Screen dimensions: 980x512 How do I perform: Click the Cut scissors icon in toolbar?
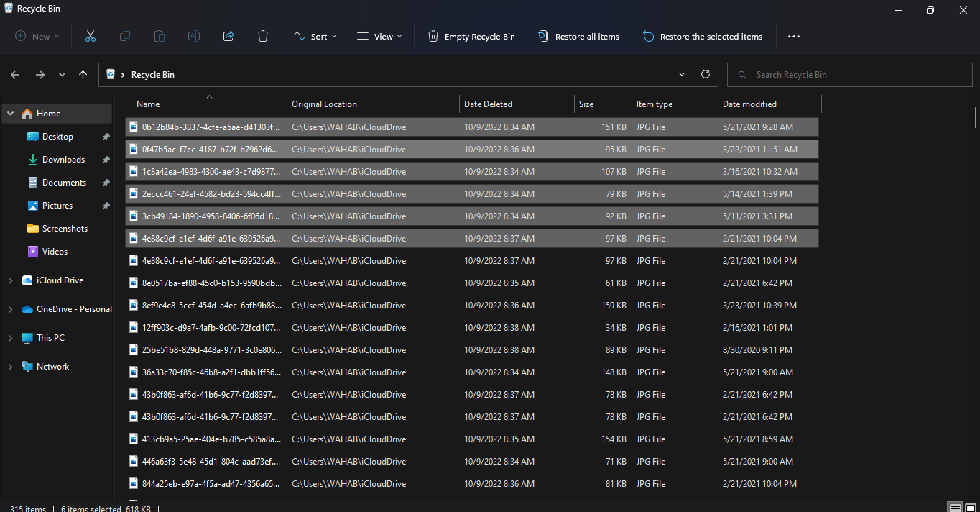point(91,37)
